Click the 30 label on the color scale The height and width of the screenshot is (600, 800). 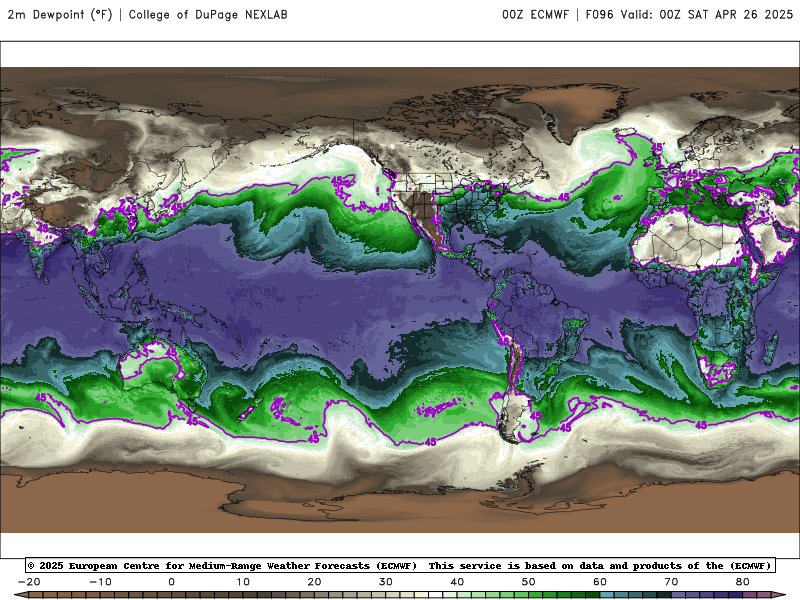pyautogui.click(x=386, y=582)
